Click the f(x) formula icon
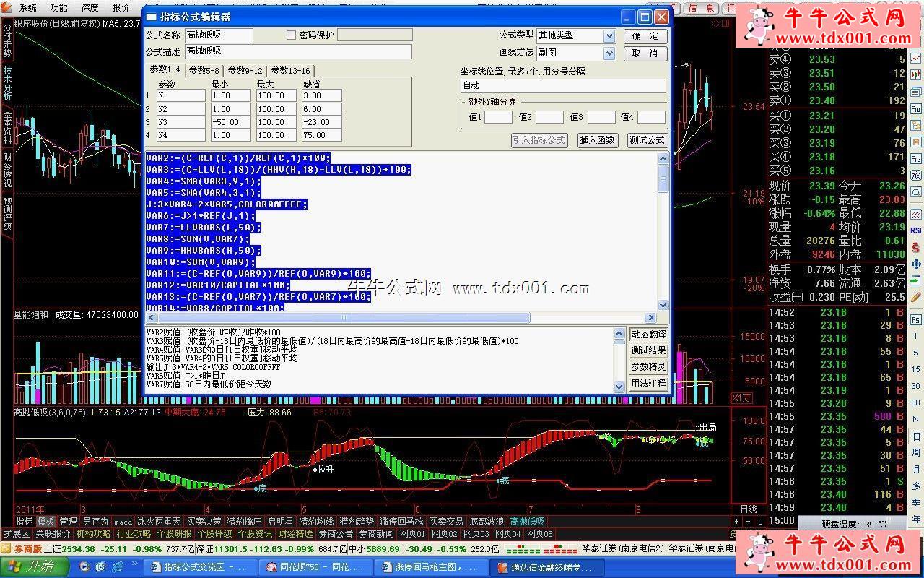 point(916,175)
